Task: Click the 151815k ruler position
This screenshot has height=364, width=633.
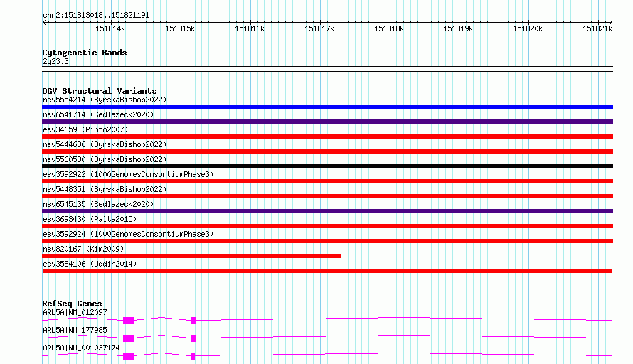Action: click(x=180, y=29)
